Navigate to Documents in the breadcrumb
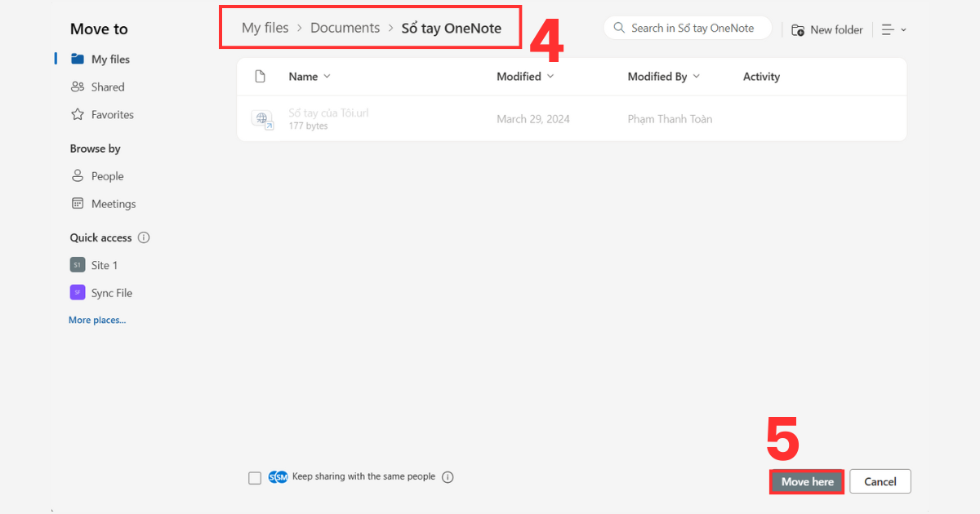Image resolution: width=980 pixels, height=514 pixels. pos(345,27)
